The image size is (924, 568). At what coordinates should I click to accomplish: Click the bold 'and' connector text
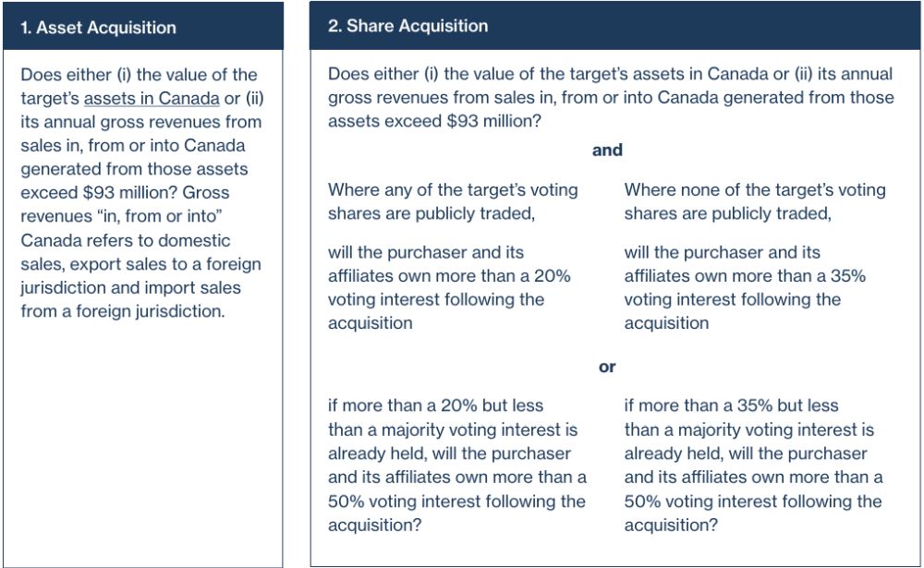click(x=607, y=150)
